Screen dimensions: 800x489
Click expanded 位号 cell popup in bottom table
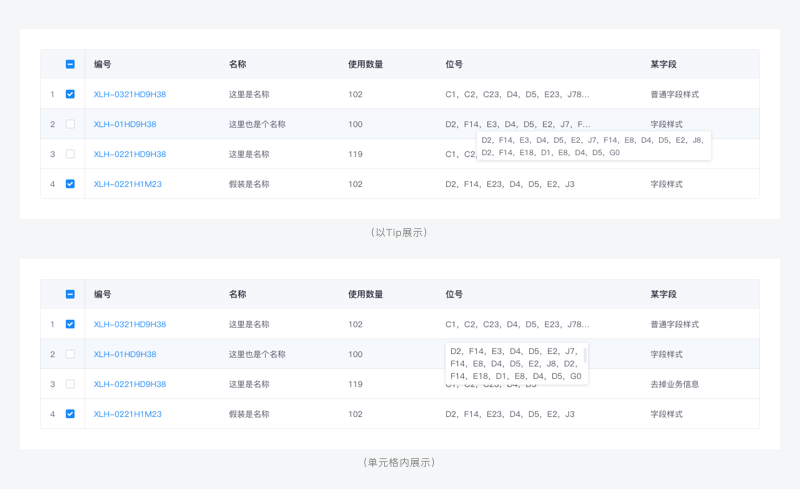(515, 364)
